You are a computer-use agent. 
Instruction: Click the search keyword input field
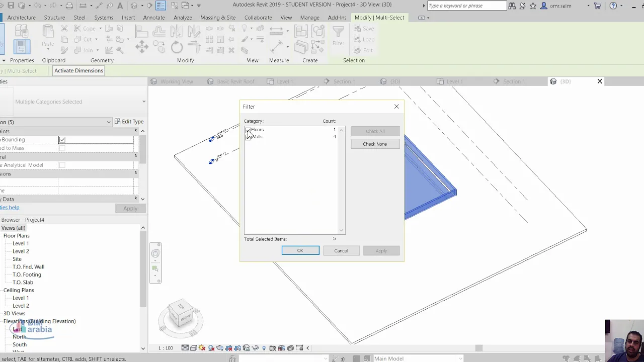coord(466,6)
